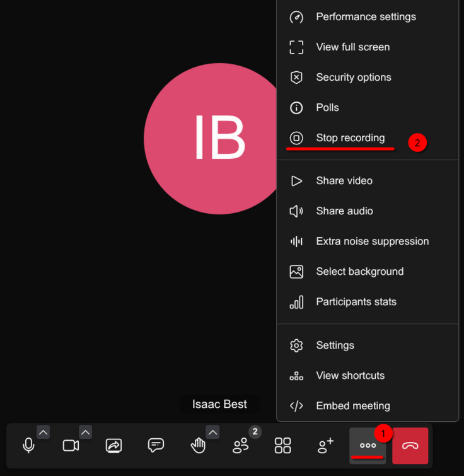
Task: Click the speedometer icon for performance
Action: pos(296,17)
